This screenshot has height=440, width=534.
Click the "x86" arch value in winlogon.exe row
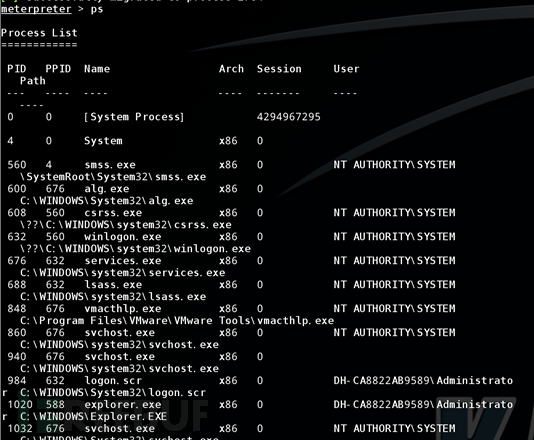[x=228, y=237]
